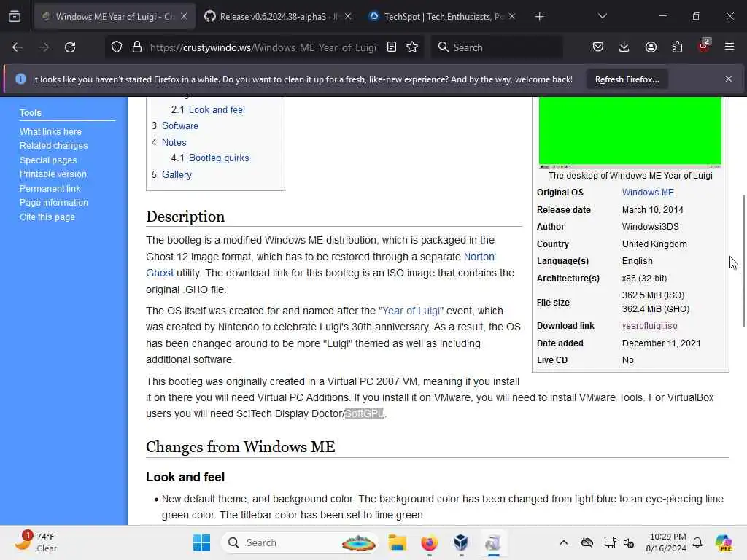Jump to contents item 4.1 Bootleg quirks
Screen dimensions: 747x560
(x=210, y=158)
